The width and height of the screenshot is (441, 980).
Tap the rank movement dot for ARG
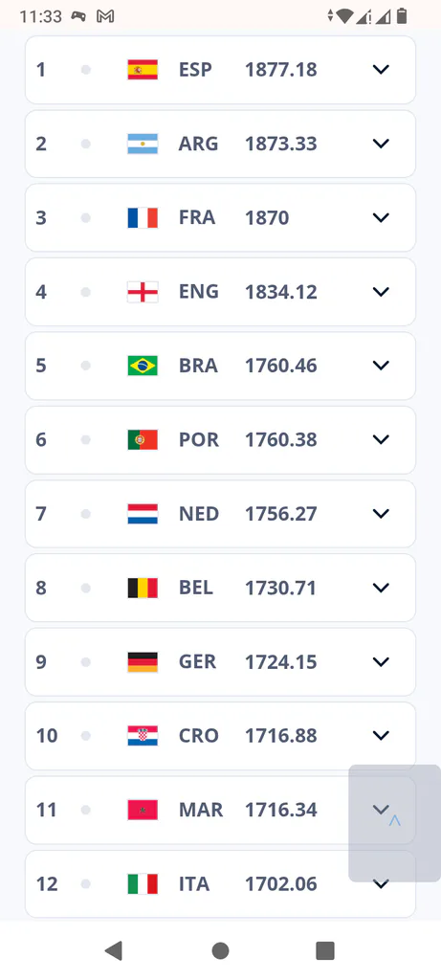tap(86, 144)
